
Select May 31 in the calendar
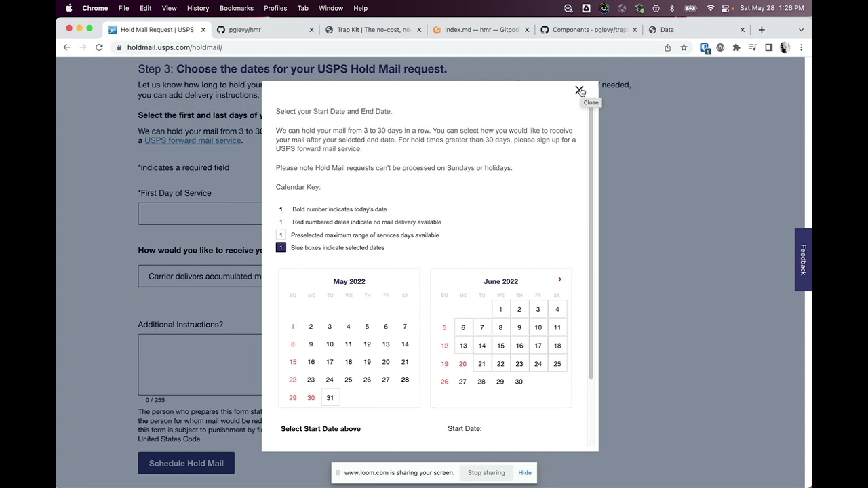click(x=330, y=397)
